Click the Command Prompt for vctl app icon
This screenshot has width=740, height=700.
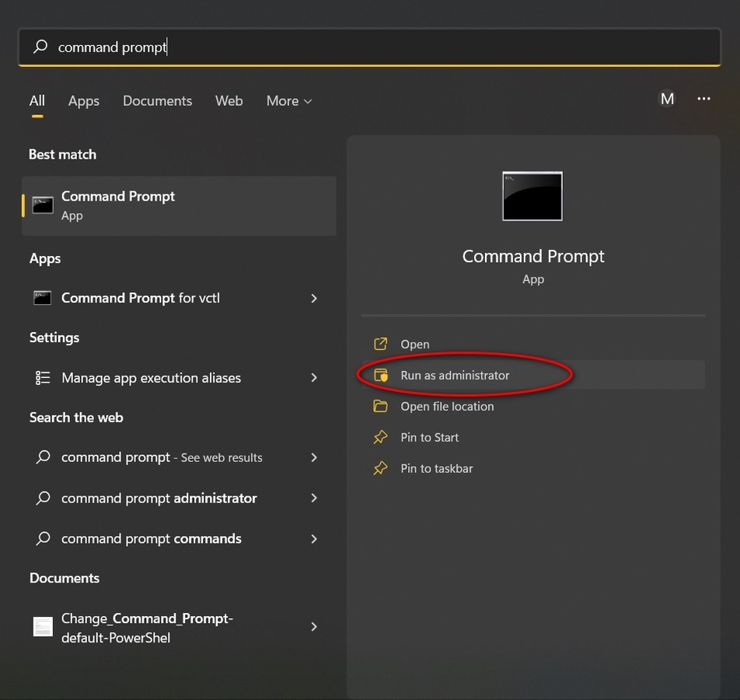(42, 298)
